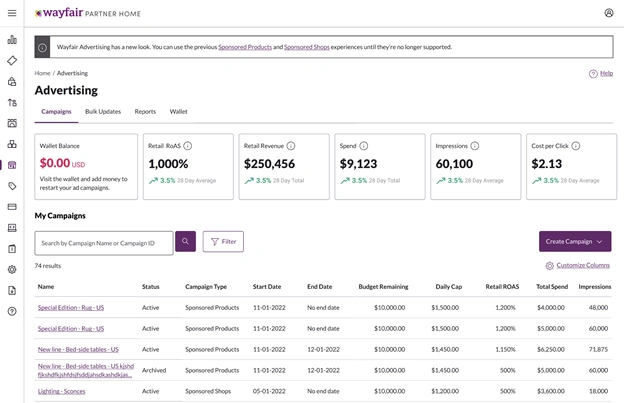Screen dimensions: 624x403
Task: Show info for Spend metric
Action: pyautogui.click(x=364, y=146)
